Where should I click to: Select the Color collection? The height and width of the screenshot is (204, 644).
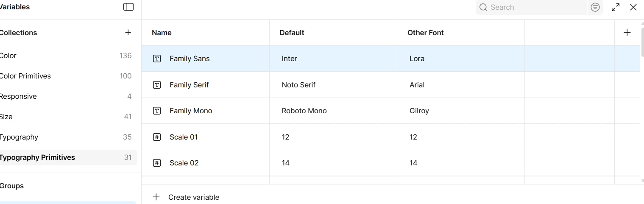[x=8, y=56]
